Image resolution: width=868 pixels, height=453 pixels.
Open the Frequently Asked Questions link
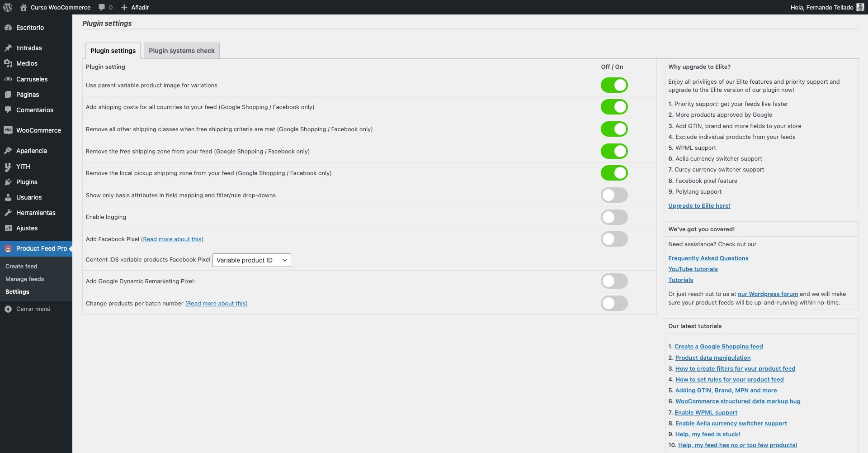click(x=708, y=258)
